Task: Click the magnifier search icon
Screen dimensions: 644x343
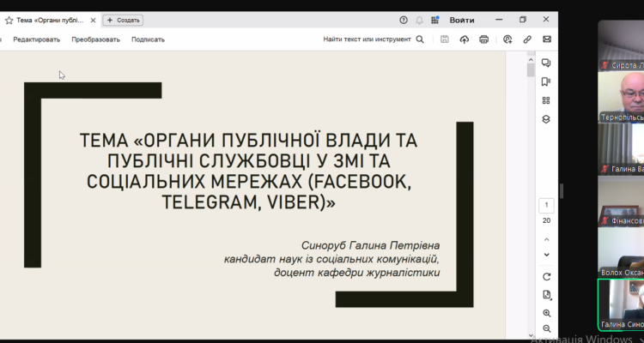Action: pos(420,39)
